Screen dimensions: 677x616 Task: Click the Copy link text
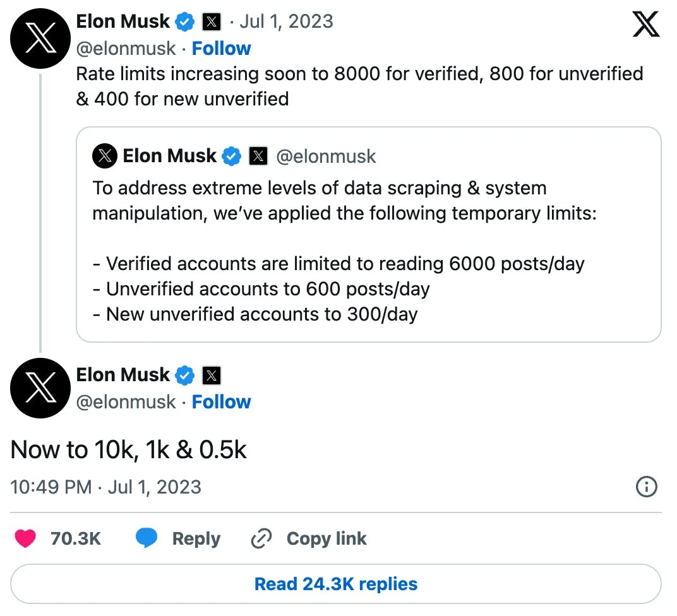click(327, 538)
